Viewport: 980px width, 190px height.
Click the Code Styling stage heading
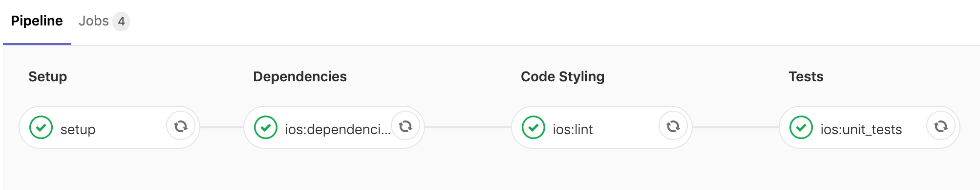[562, 77]
